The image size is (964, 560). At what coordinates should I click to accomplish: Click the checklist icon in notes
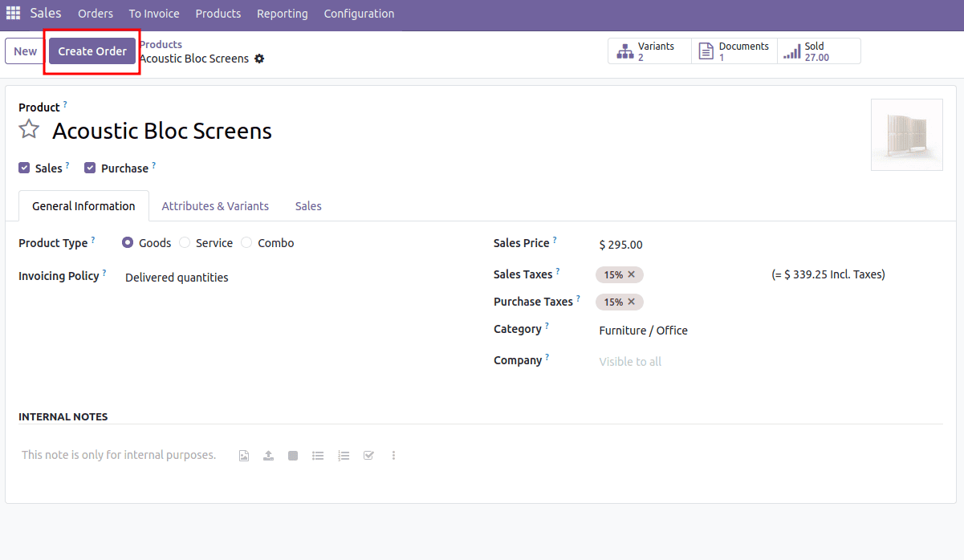pos(368,456)
